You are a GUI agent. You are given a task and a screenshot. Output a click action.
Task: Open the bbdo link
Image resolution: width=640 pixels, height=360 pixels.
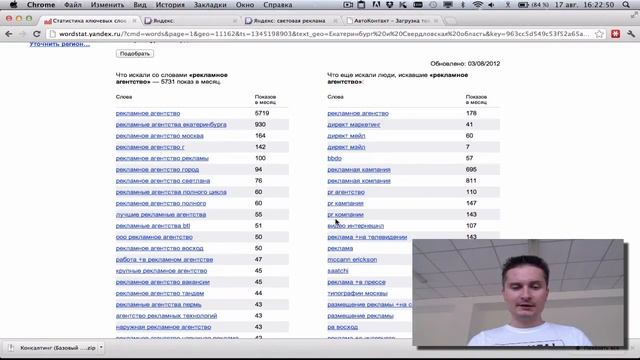pos(334,158)
